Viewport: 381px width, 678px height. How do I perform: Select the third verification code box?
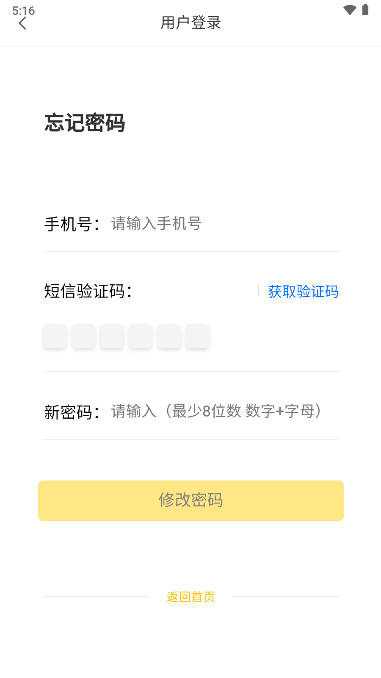pos(112,336)
